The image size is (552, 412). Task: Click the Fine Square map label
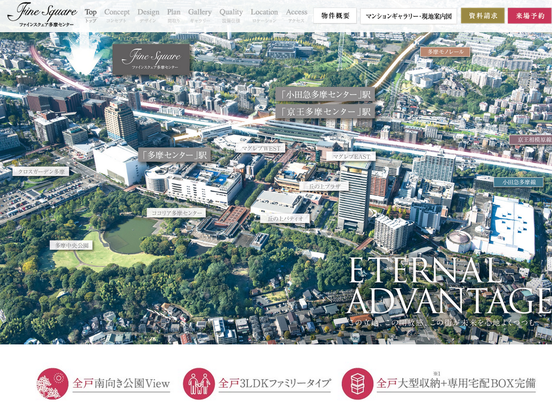tap(151, 59)
